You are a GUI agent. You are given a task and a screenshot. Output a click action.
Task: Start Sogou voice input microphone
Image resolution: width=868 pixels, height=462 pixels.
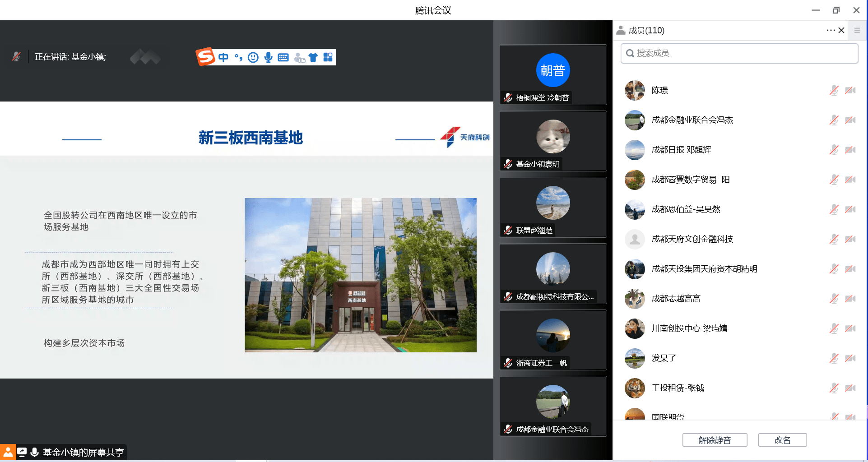268,57
